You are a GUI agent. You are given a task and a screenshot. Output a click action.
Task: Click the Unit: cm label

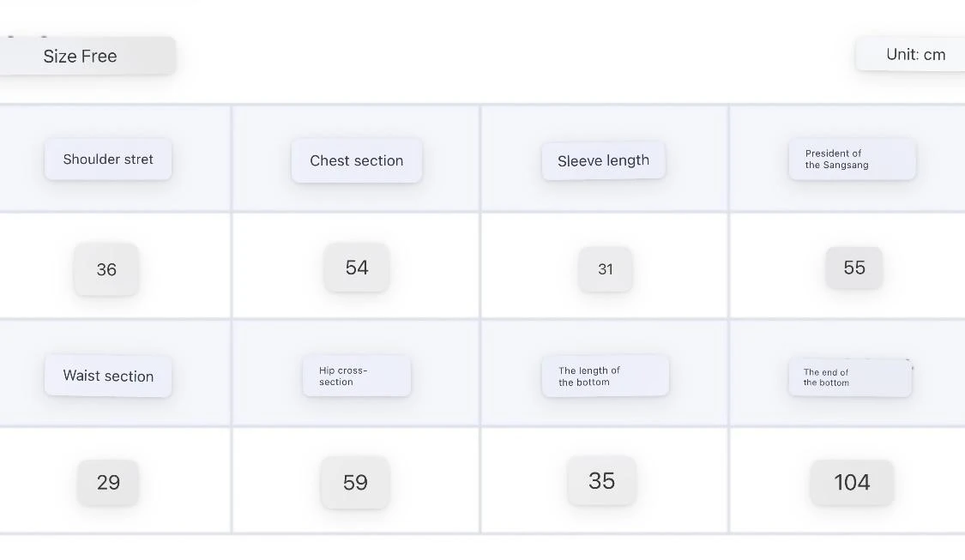tap(915, 55)
